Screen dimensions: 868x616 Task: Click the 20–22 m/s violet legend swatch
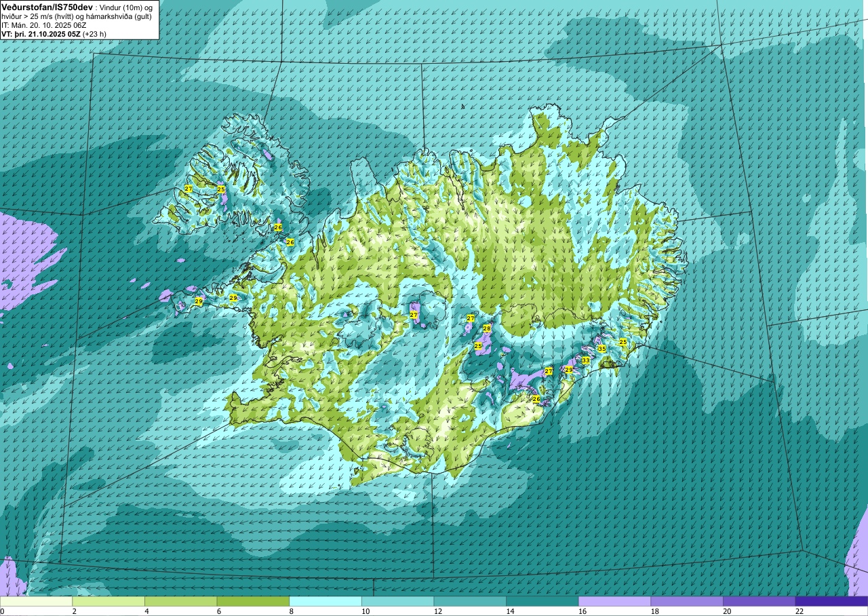click(759, 601)
